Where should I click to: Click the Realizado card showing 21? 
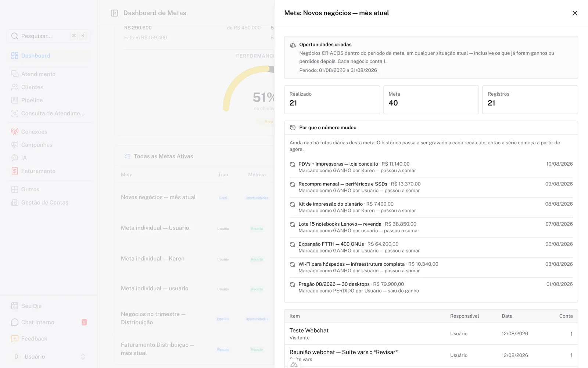click(x=332, y=100)
